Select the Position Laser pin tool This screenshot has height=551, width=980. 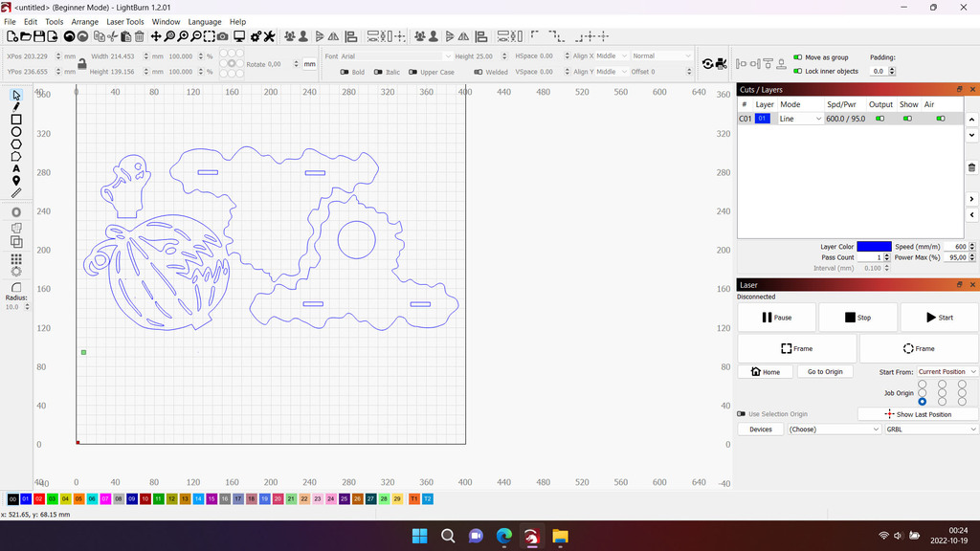coord(16,181)
